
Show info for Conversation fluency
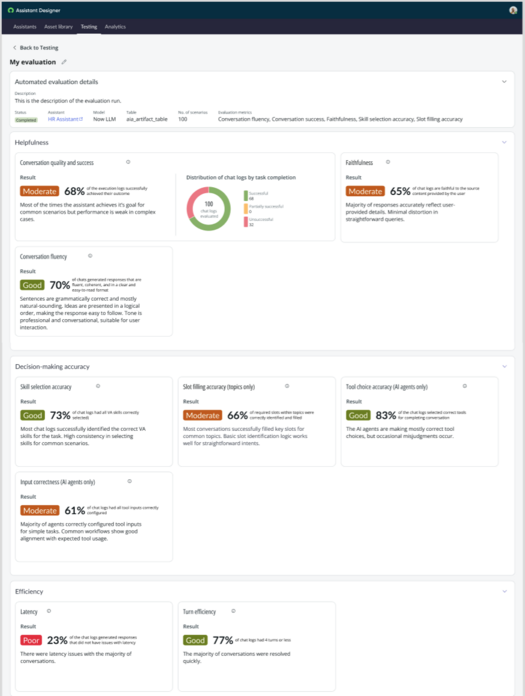90,256
